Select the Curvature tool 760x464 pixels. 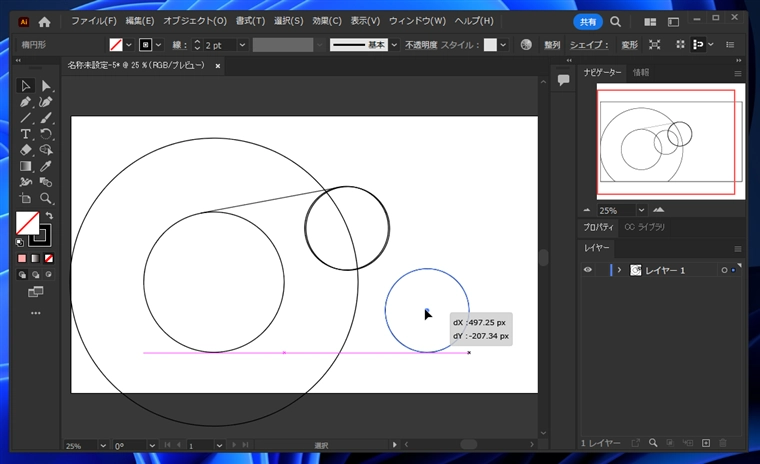(46, 102)
